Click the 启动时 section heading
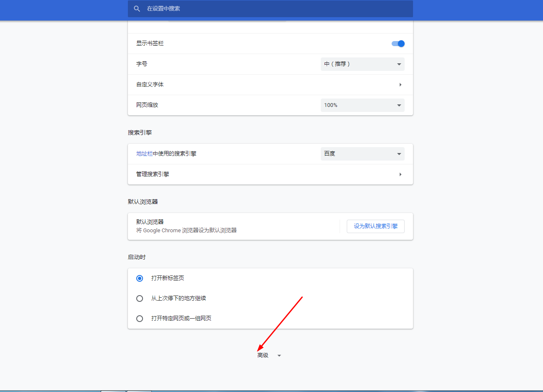The image size is (543, 392). tap(137, 257)
